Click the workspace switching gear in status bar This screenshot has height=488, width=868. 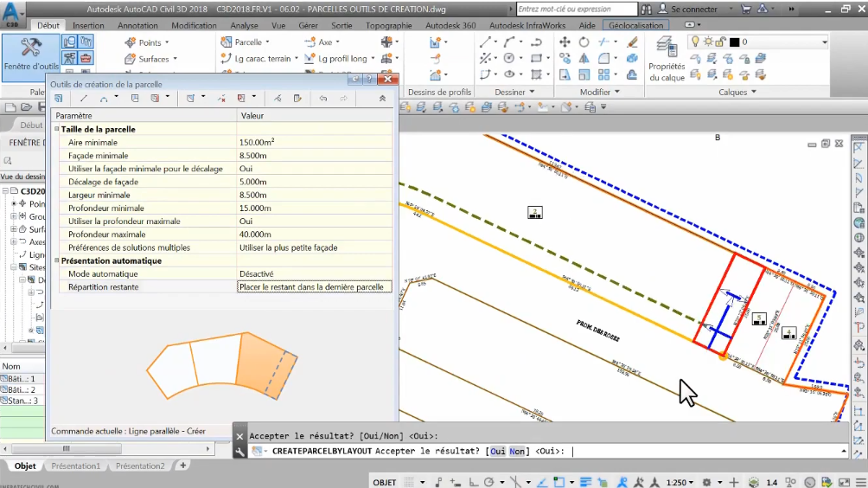pos(707,483)
